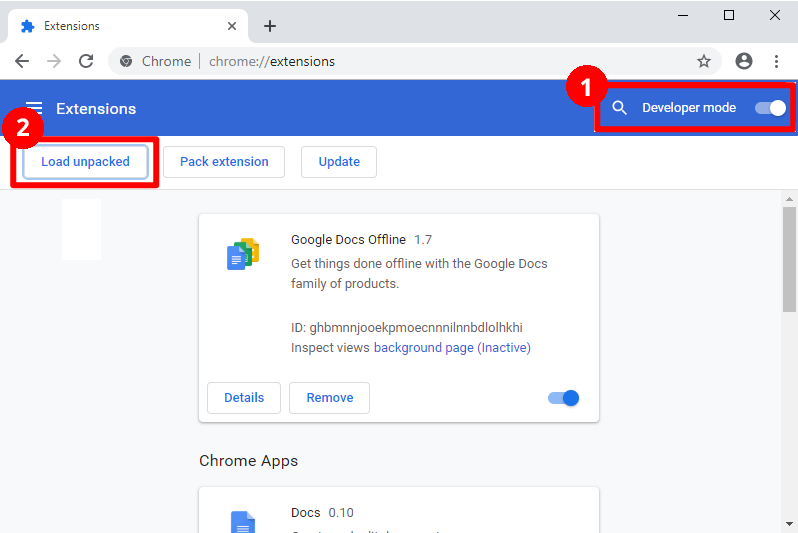Click the Google Docs Offline extension icon
The image size is (798, 533).
coord(242,255)
